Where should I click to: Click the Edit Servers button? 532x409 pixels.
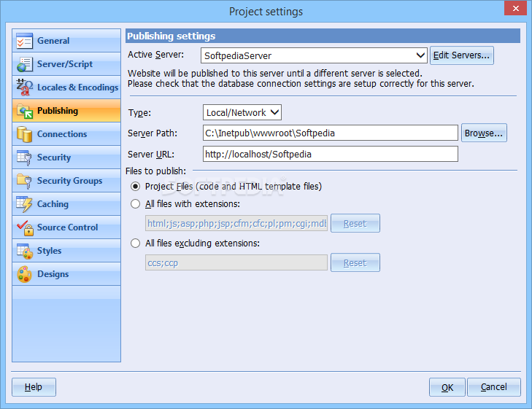click(462, 55)
